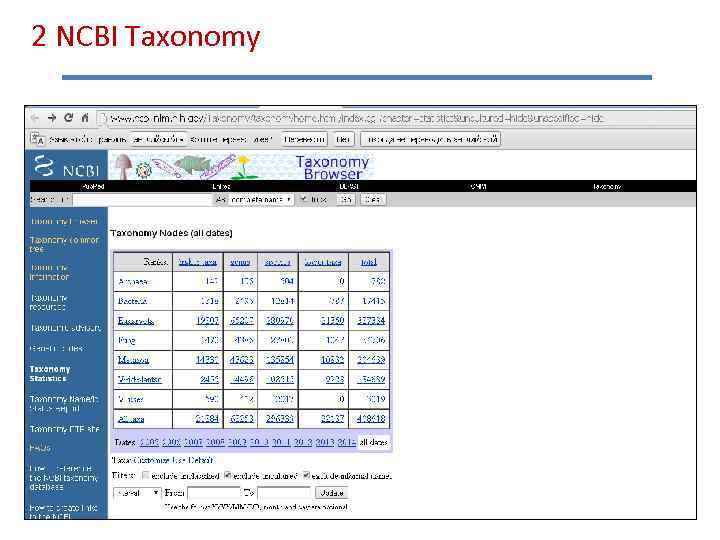
Task: Select the 2013 date link
Action: [325, 442]
